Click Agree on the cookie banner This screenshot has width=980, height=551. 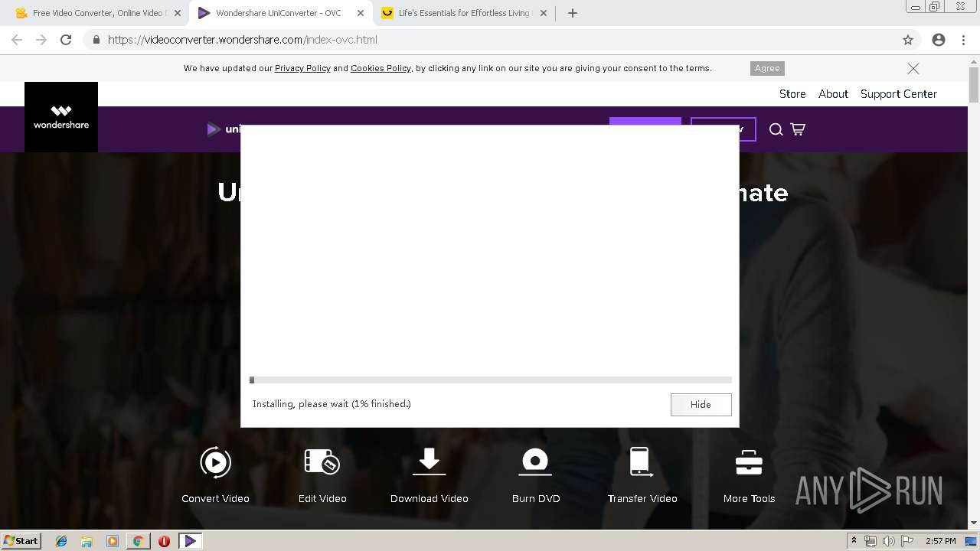click(767, 68)
